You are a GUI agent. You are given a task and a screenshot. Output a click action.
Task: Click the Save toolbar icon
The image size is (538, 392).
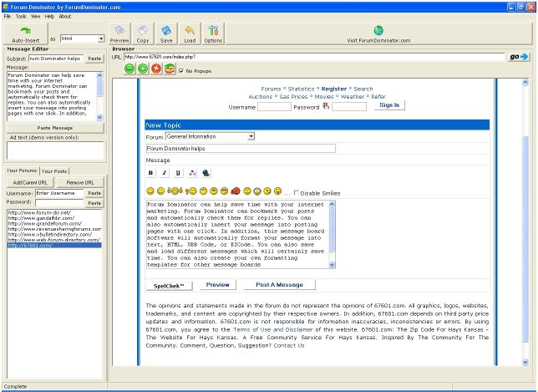click(166, 33)
